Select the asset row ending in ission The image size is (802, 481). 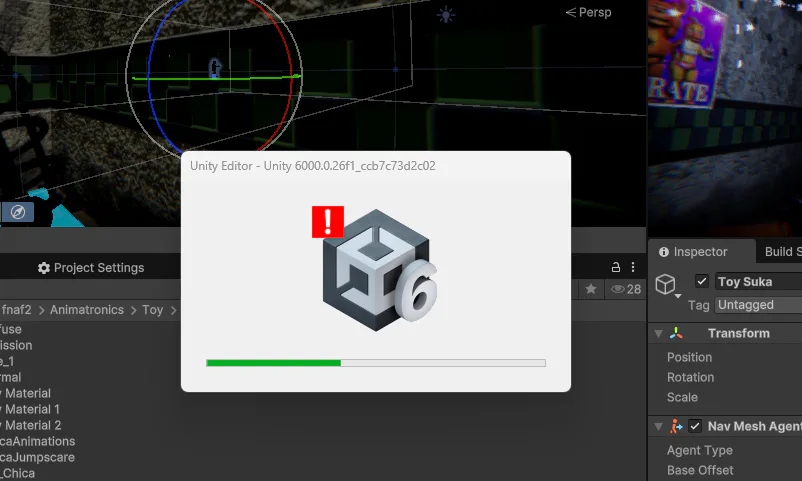pyautogui.click(x=16, y=345)
